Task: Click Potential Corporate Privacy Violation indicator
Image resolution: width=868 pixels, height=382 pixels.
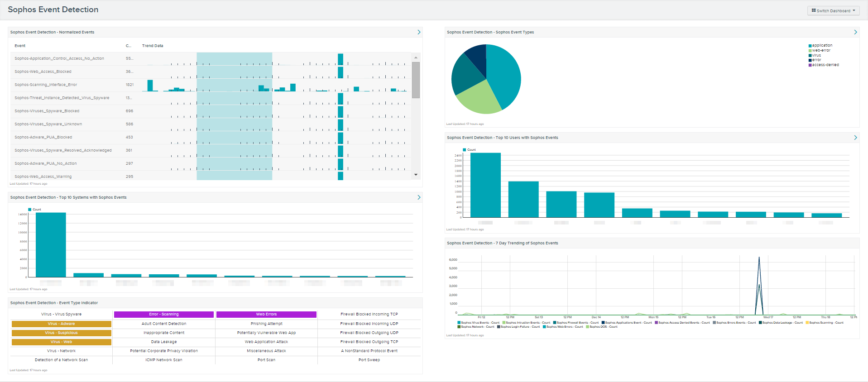Action: click(164, 351)
